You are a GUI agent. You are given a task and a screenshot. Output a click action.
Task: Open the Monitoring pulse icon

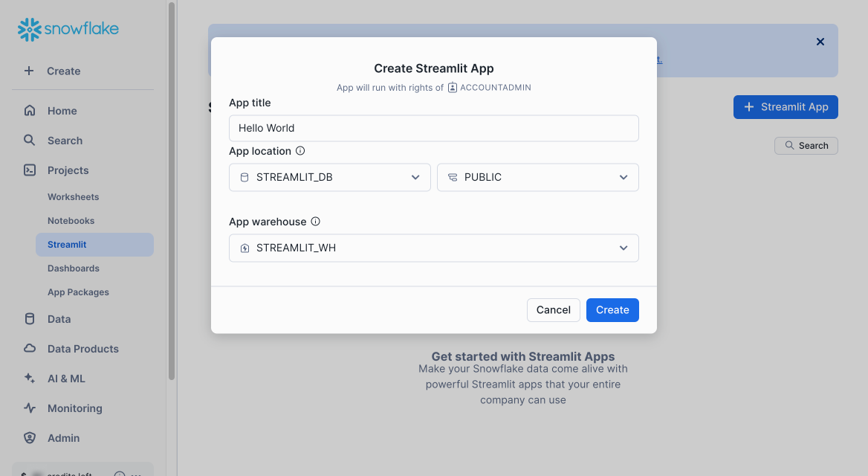click(29, 408)
